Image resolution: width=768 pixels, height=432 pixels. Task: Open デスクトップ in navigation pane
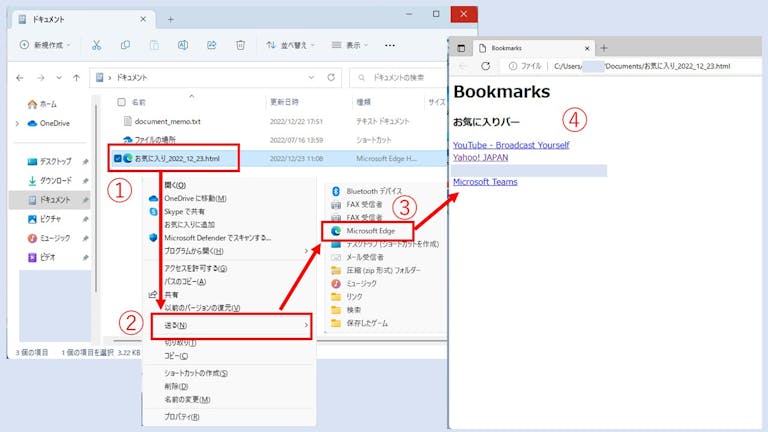click(x=50, y=161)
